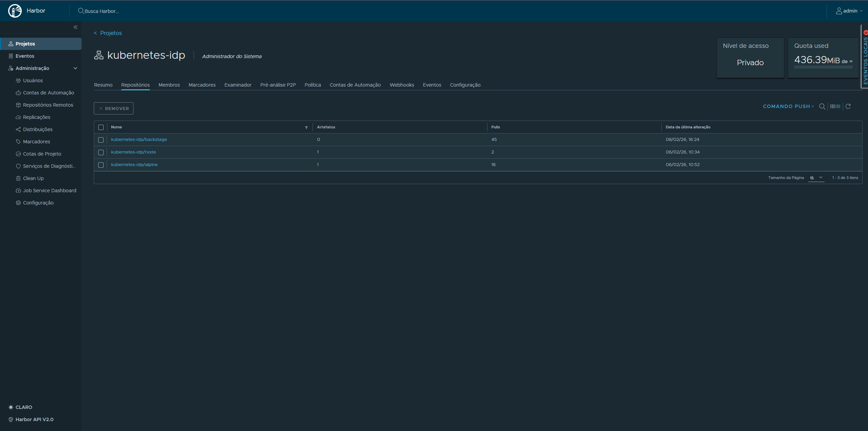Open the Nome column filter
The image size is (868, 431).
click(306, 127)
